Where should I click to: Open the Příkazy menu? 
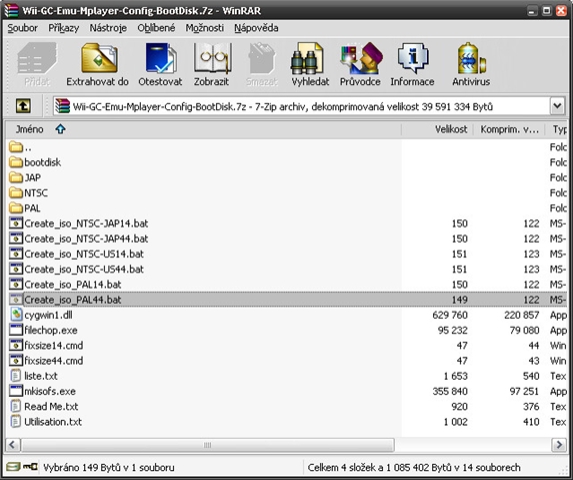(64, 28)
